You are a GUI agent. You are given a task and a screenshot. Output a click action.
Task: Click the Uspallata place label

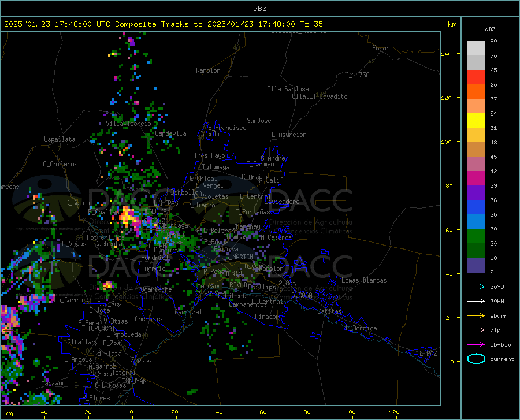tap(60, 139)
